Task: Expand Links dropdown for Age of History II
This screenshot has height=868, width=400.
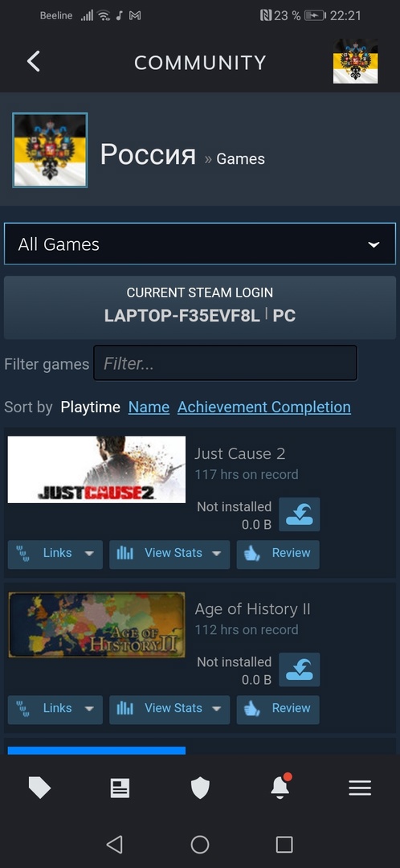Action: [55, 709]
